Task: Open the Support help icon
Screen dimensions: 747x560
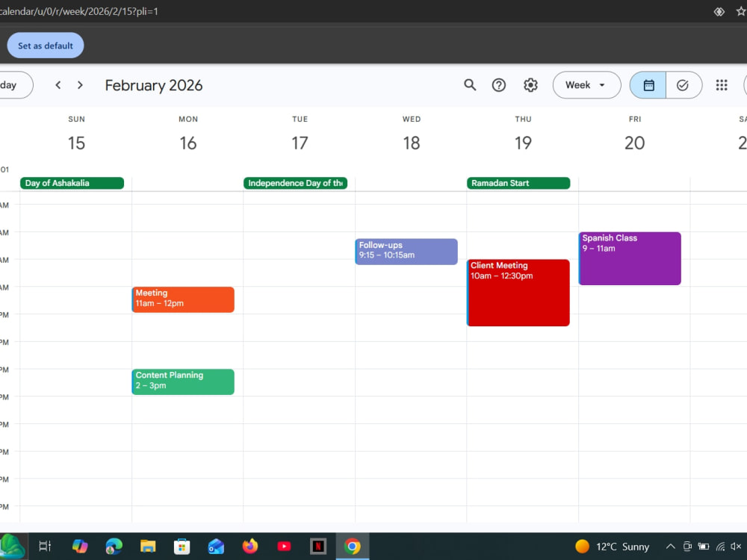Action: pyautogui.click(x=499, y=85)
